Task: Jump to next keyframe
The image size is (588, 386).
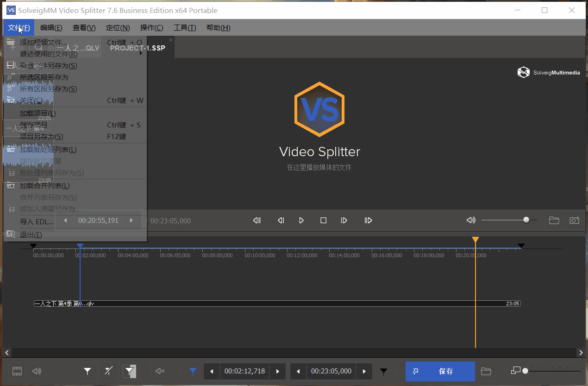Action: point(368,221)
